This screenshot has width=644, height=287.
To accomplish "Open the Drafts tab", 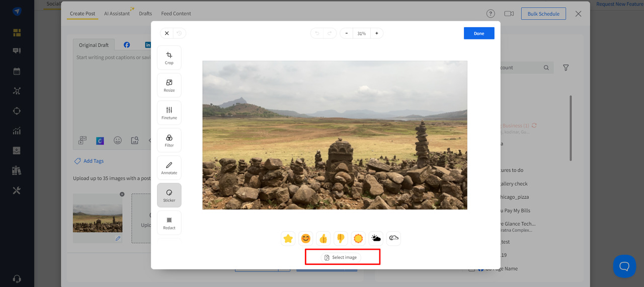I will pos(145,14).
